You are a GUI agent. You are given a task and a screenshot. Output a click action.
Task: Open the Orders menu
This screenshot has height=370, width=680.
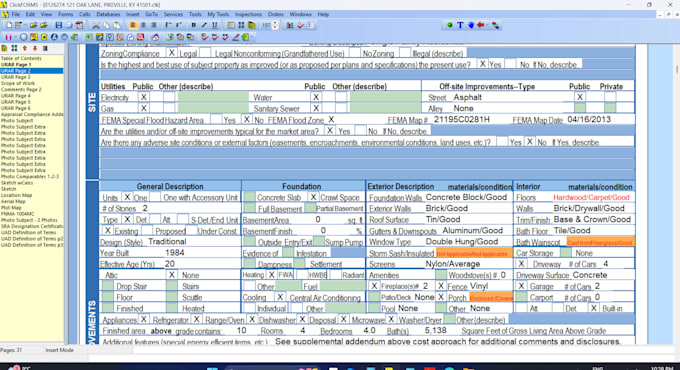tap(275, 14)
